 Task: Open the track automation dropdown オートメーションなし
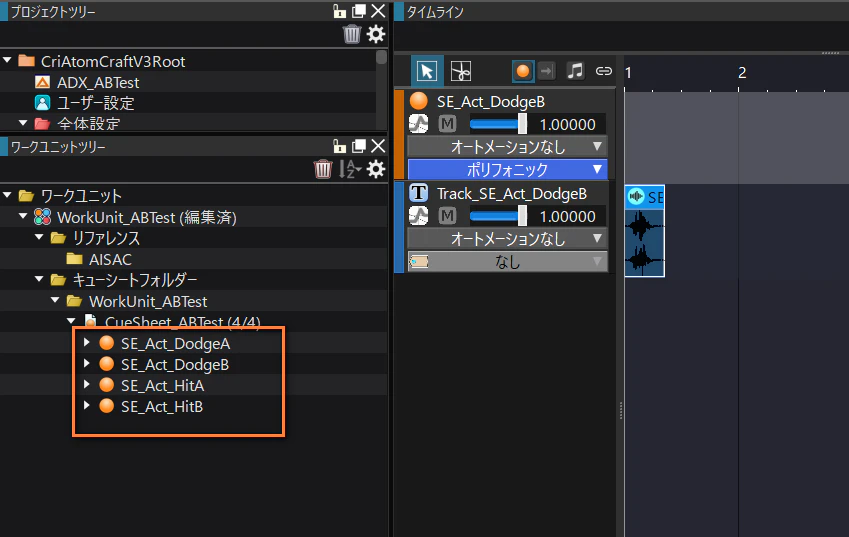click(507, 239)
